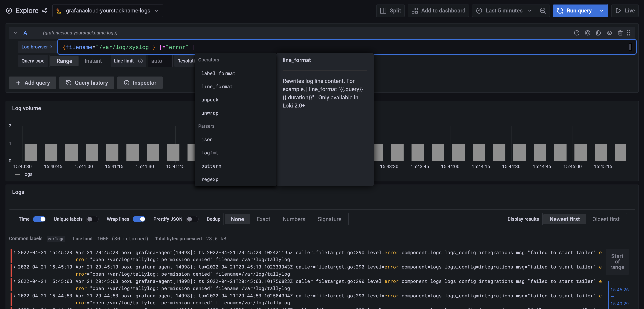Screen dimensions: 644x309
Task: Select the Range query type tab
Action: coord(65,60)
